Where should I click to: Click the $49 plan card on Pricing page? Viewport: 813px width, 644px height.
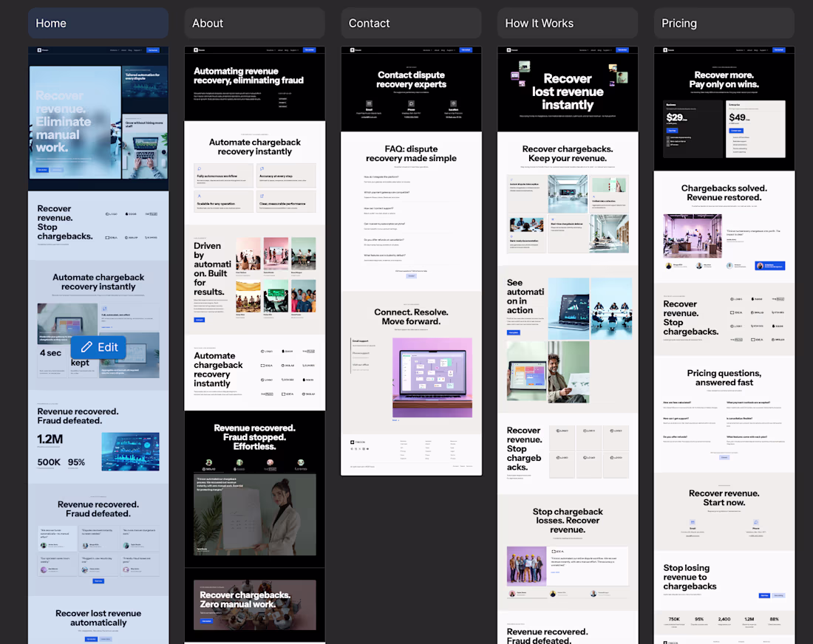(x=755, y=129)
